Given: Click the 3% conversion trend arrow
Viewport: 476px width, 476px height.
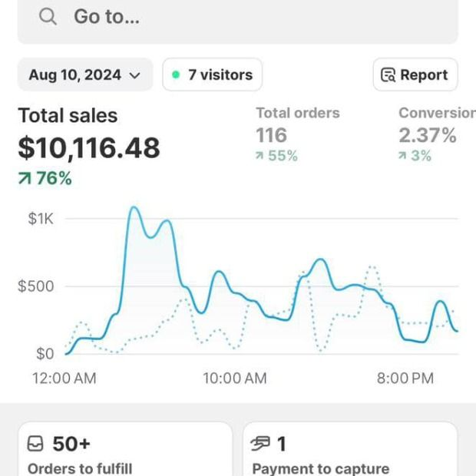Looking at the screenshot, I should click(x=402, y=157).
